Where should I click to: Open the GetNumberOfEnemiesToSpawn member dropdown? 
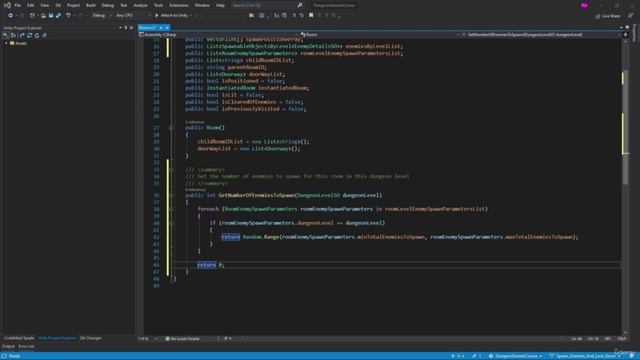pos(541,35)
